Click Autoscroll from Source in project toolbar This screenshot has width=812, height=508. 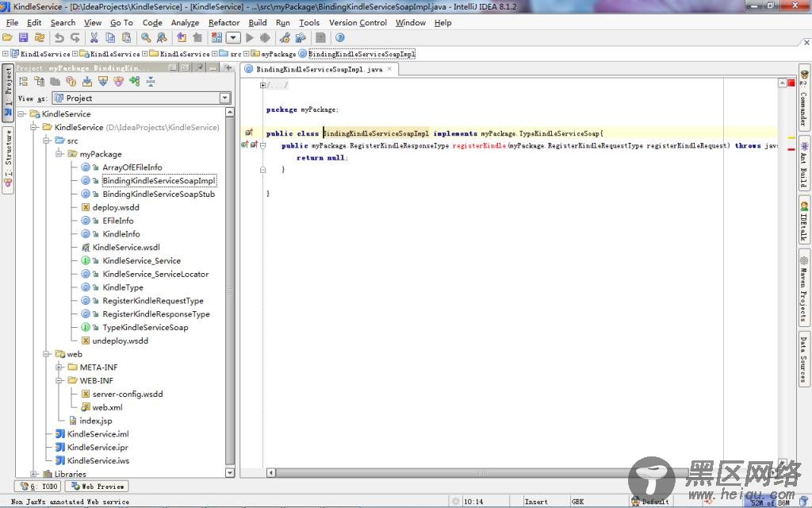(x=103, y=82)
